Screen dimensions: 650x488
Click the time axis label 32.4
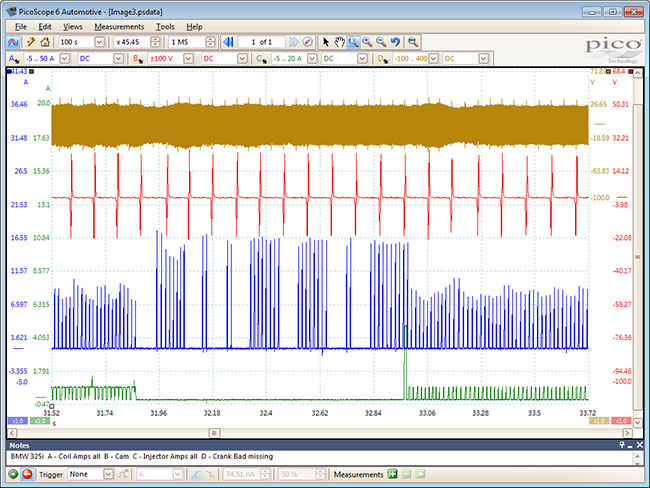tap(266, 413)
